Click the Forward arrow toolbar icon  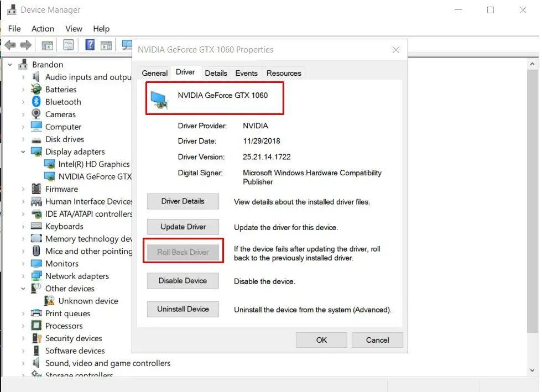[x=26, y=45]
